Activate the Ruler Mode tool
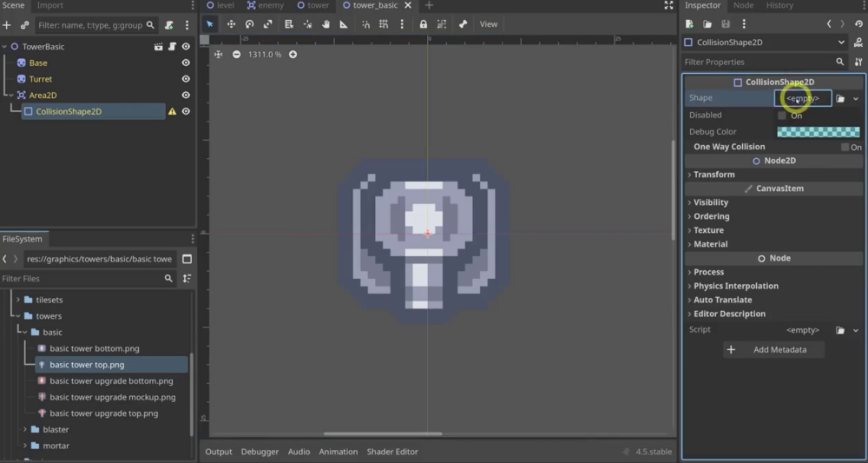868x463 pixels. (344, 24)
